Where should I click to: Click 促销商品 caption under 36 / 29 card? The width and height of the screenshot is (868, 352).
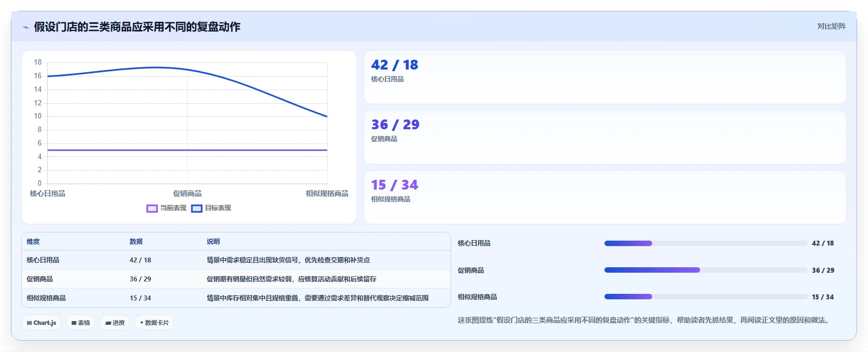[384, 139]
